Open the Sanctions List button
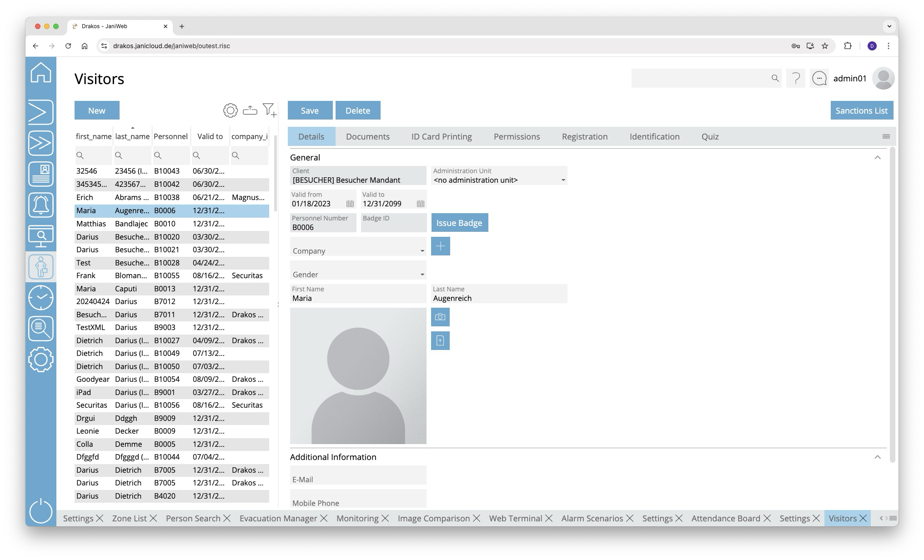Viewport: 924px width, 560px height. [861, 110]
